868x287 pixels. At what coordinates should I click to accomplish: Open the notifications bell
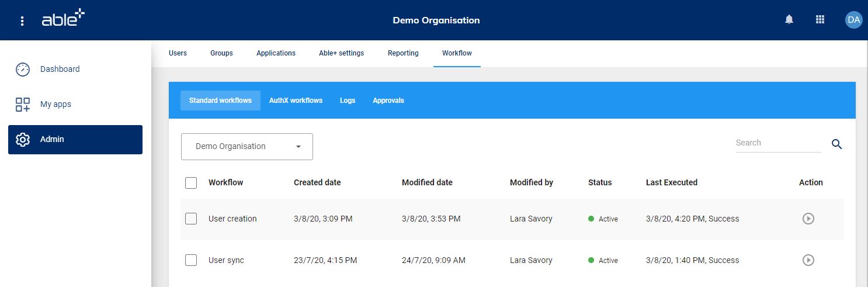pyautogui.click(x=789, y=20)
